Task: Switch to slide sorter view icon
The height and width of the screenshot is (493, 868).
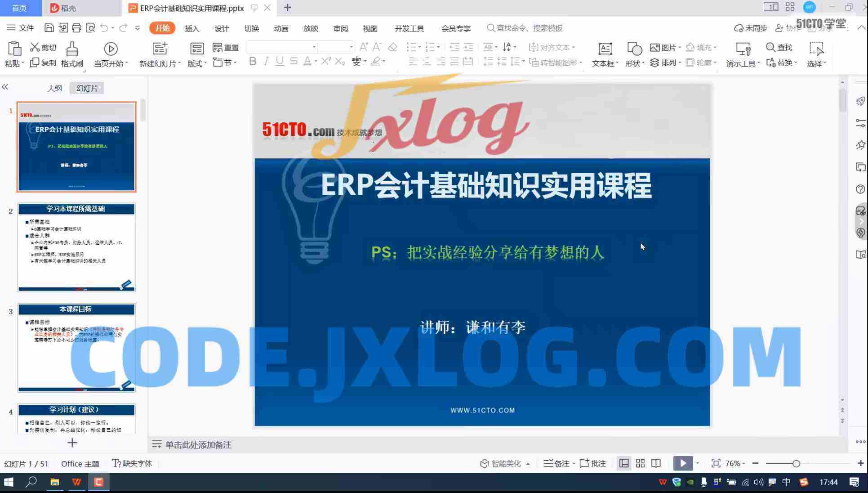Action: coord(640,463)
